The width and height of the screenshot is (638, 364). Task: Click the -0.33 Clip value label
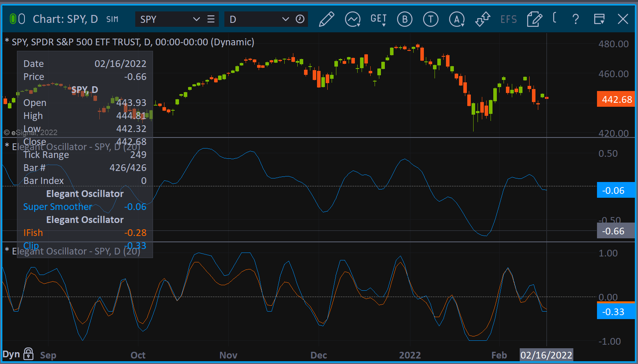point(616,312)
